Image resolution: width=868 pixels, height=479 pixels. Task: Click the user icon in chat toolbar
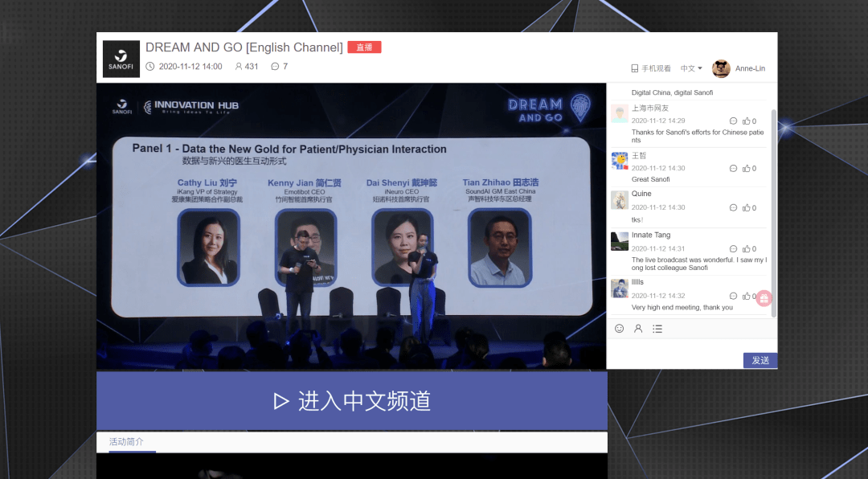click(x=638, y=329)
